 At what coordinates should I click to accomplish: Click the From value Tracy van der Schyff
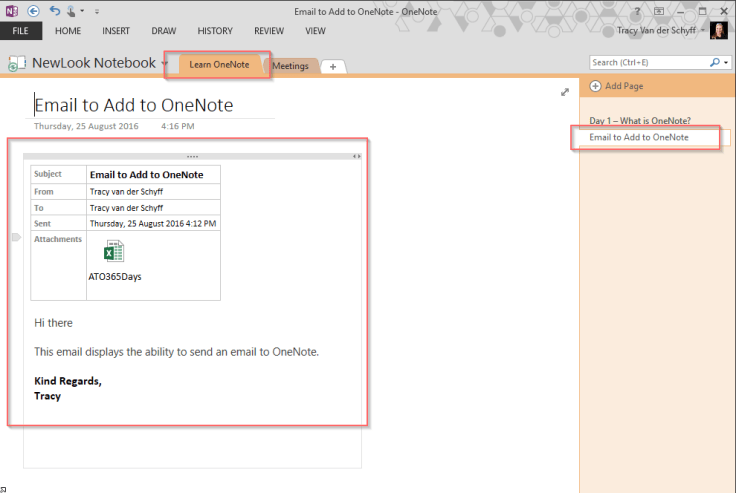pyautogui.click(x=126, y=192)
